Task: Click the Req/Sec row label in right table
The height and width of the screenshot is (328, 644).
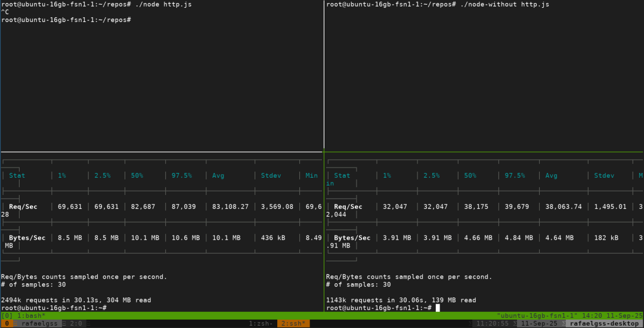Action: click(x=348, y=206)
